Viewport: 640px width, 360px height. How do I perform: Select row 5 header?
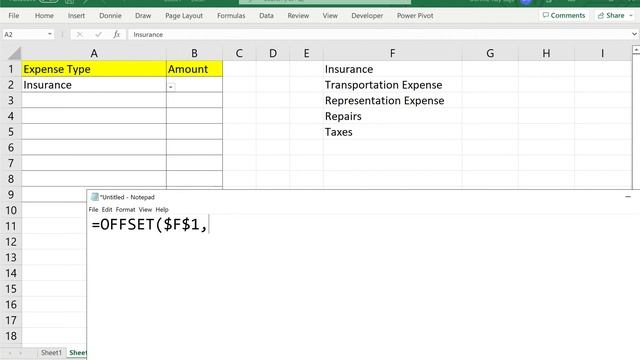[11, 132]
